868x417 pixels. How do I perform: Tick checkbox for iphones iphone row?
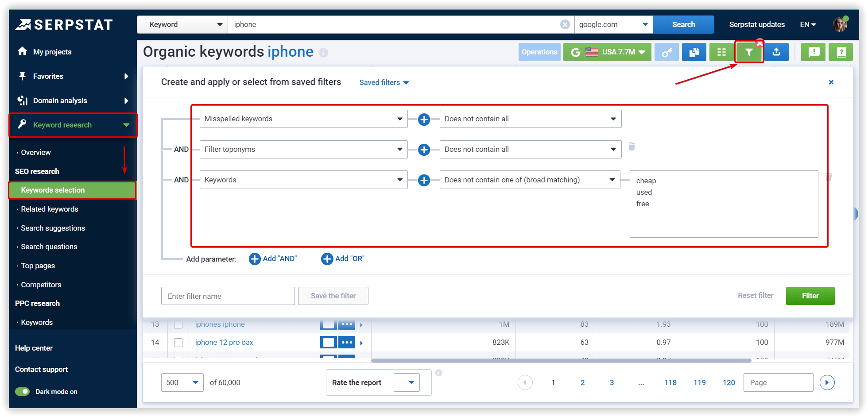click(x=178, y=324)
